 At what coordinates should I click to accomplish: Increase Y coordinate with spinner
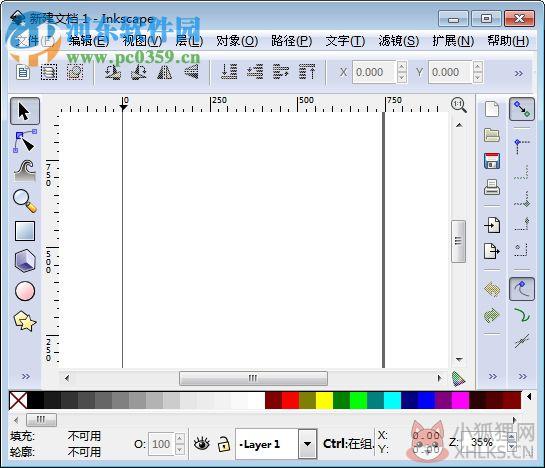tap(478, 66)
